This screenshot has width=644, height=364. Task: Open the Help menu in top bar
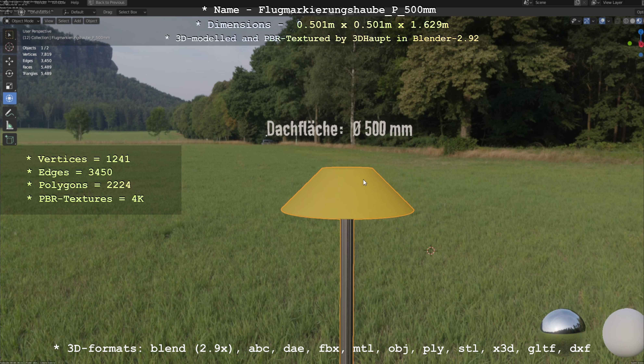click(75, 2)
